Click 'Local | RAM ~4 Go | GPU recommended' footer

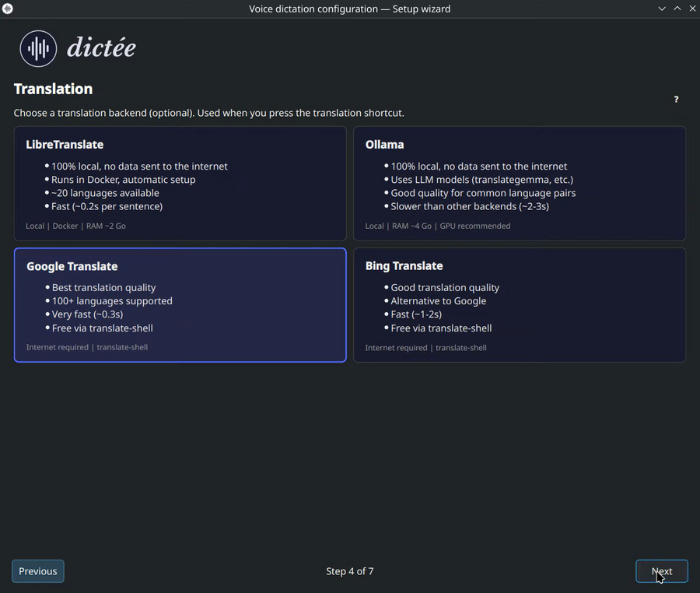coord(437,226)
